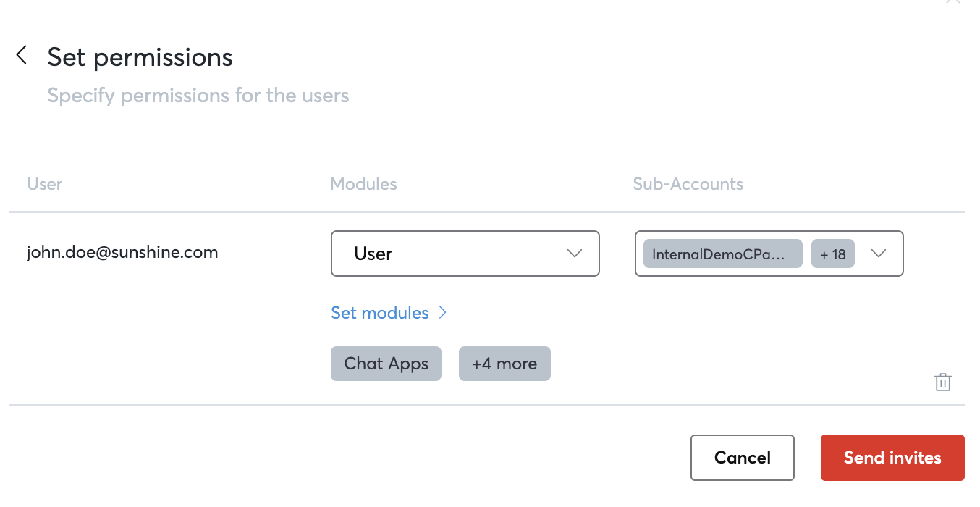Image resolution: width=980 pixels, height=507 pixels.
Task: Open the Sub-Accounts combo box
Action: [769, 253]
